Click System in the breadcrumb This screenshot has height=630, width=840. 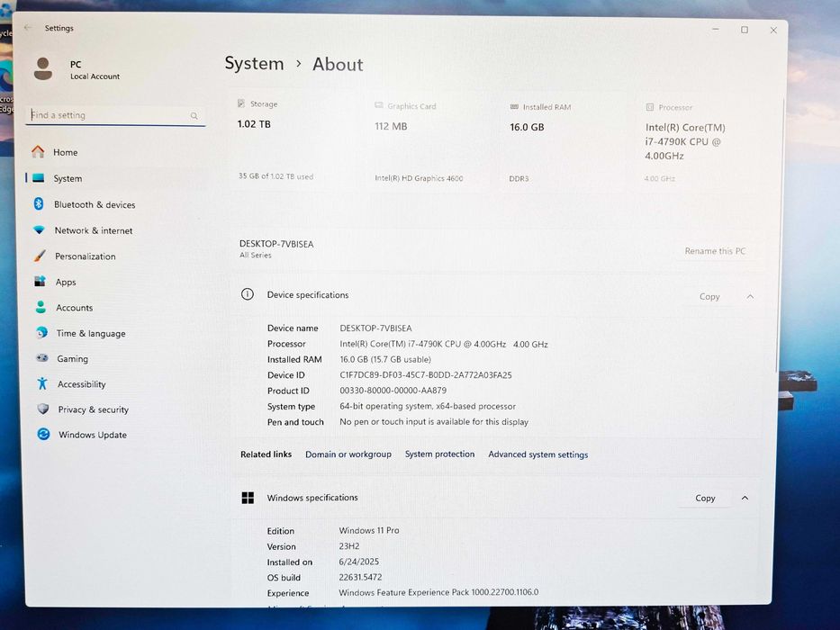(x=254, y=63)
